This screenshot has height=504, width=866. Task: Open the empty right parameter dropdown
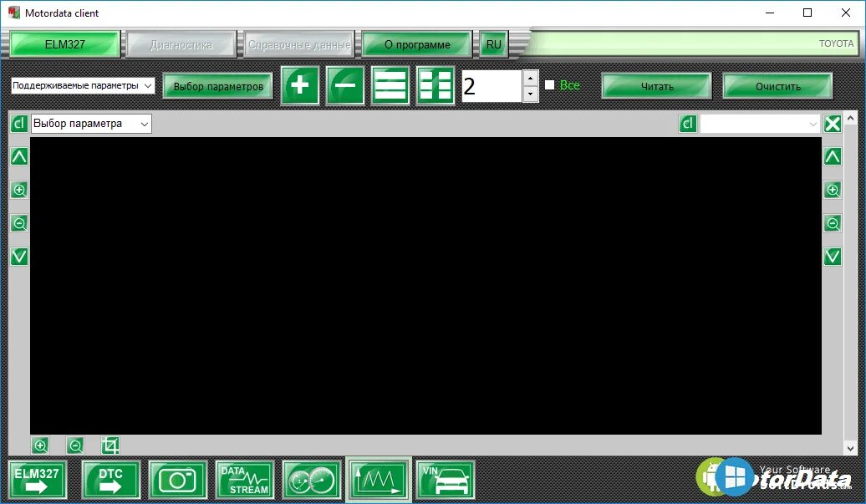point(760,124)
